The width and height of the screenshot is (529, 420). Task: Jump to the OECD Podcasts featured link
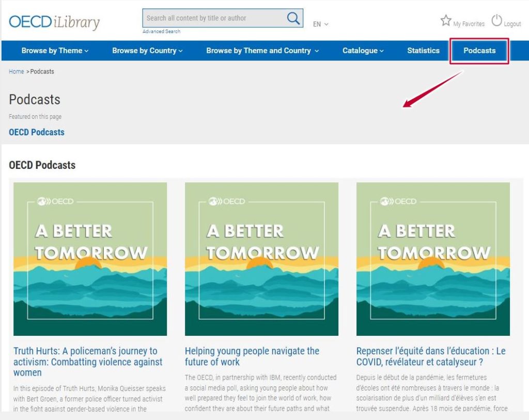coord(37,132)
